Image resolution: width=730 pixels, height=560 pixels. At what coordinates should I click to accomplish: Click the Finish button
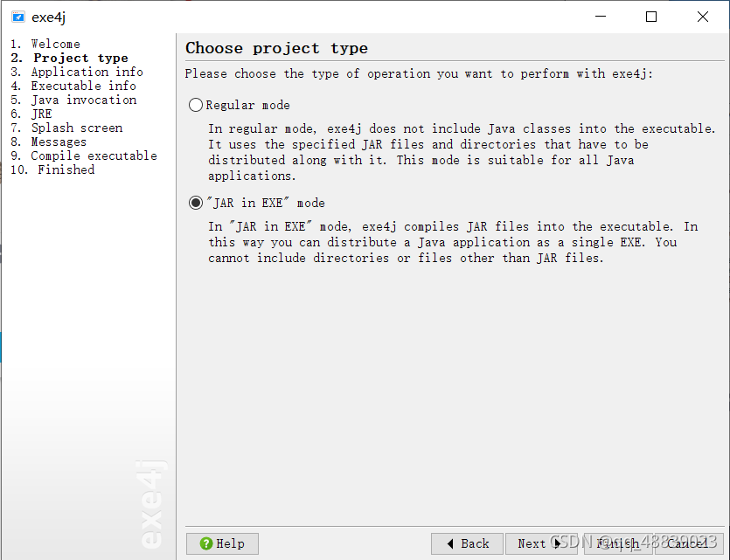[x=617, y=543]
